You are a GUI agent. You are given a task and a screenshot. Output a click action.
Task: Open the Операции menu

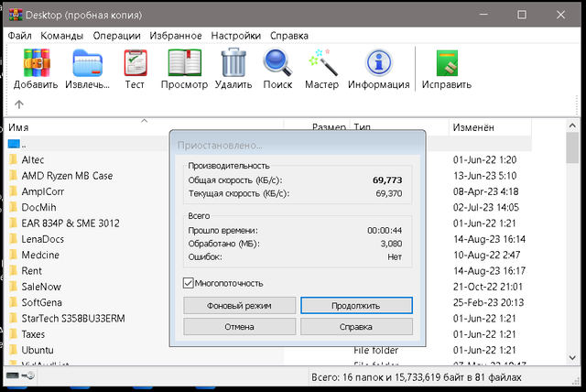[116, 36]
